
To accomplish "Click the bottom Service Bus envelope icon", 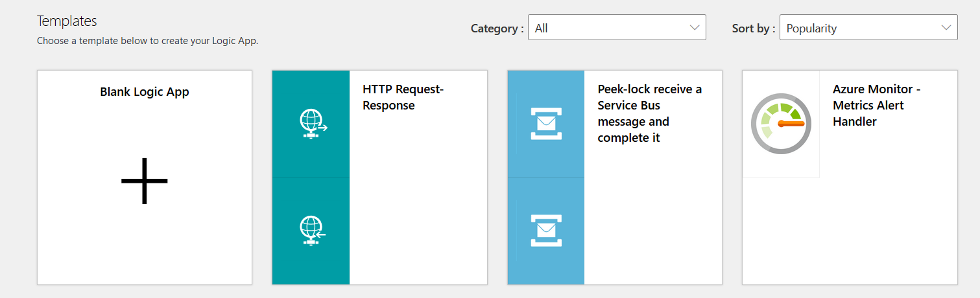I will pos(546,231).
